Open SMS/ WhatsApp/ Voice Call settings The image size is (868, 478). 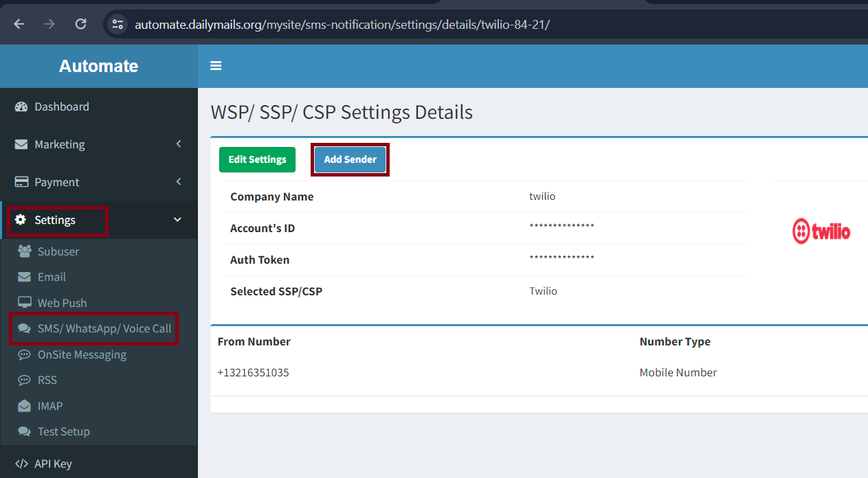point(104,328)
